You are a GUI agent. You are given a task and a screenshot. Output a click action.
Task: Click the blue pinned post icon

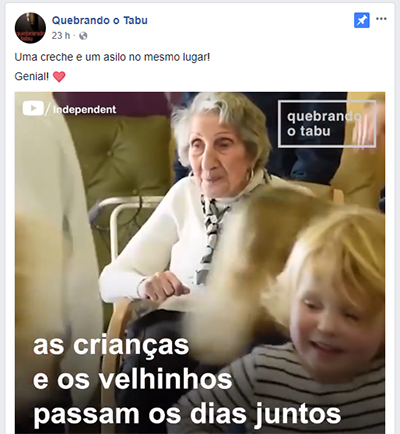point(362,21)
